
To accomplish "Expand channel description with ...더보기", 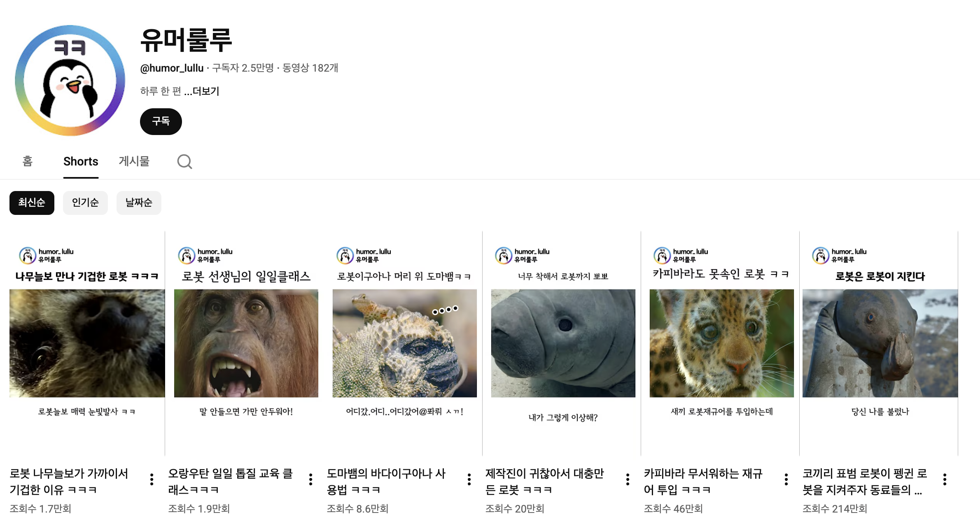I will [202, 91].
